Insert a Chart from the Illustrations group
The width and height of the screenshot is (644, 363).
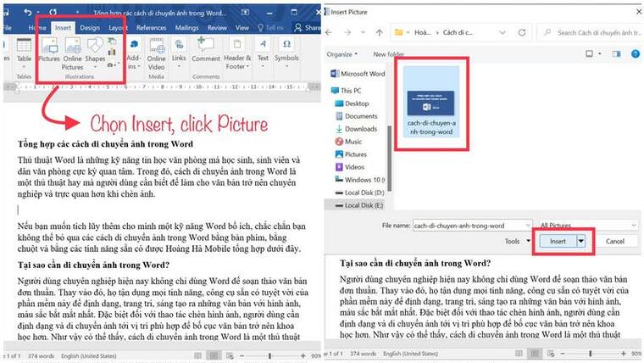(x=112, y=52)
